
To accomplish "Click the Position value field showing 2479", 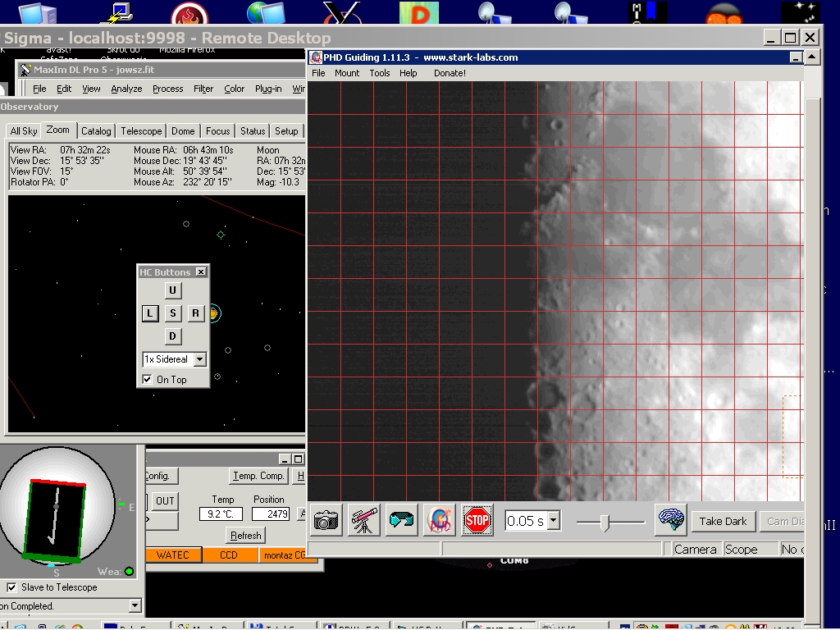I will point(270,514).
